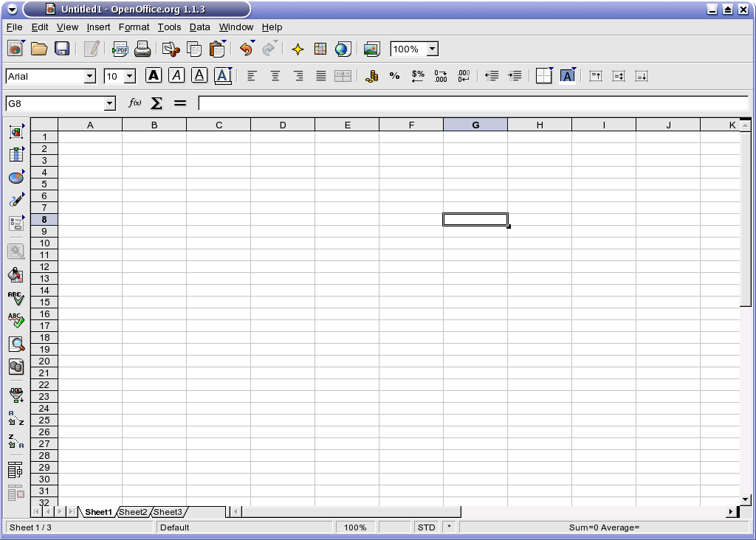Justify cell content

pos(320,76)
